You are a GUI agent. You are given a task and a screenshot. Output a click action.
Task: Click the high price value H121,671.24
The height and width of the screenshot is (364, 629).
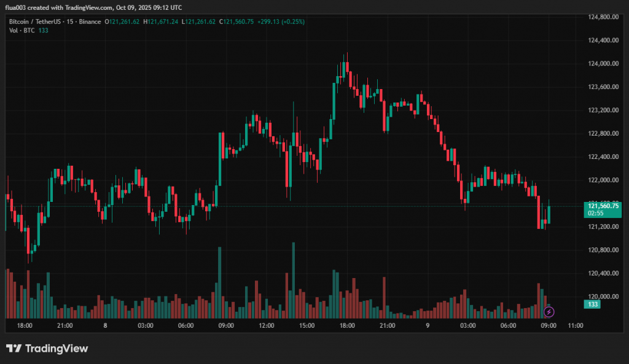[161, 21]
